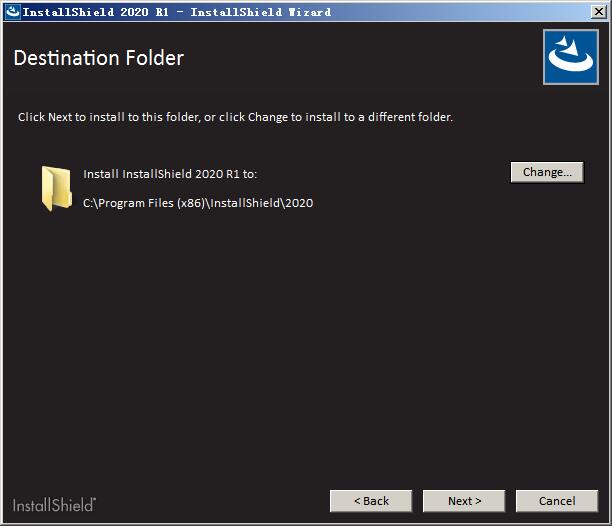612x526 pixels.
Task: Click the Change... button
Action: tap(547, 172)
